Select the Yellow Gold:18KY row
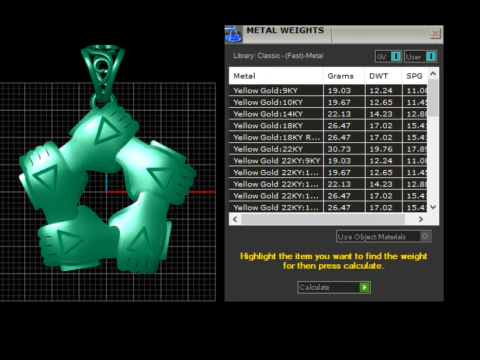 (x=328, y=126)
